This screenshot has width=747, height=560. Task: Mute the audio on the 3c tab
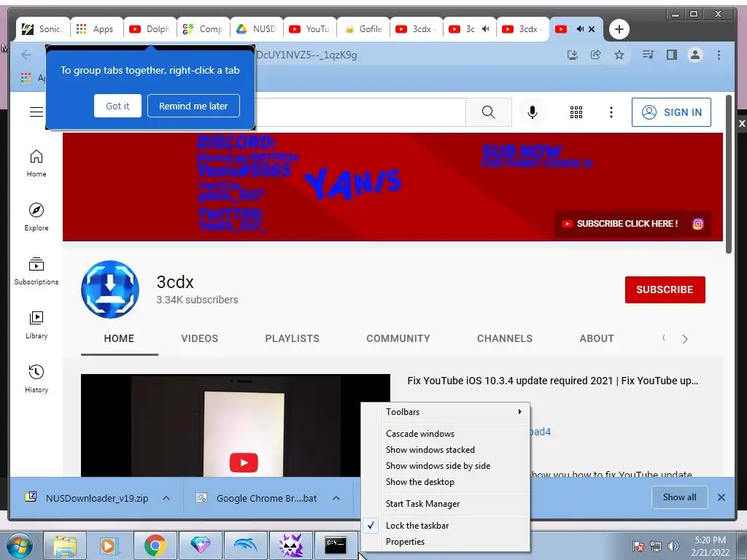coord(485,29)
